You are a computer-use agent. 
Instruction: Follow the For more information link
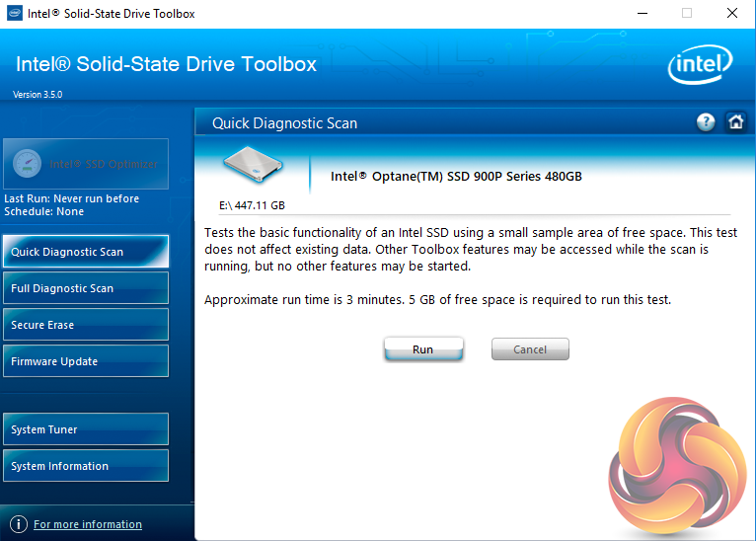(88, 524)
